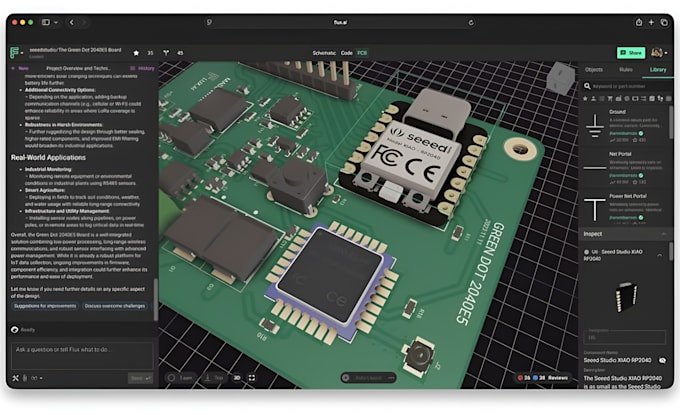Reload the flux.ai page
Viewport: 680px width, 415px height.
[471, 23]
